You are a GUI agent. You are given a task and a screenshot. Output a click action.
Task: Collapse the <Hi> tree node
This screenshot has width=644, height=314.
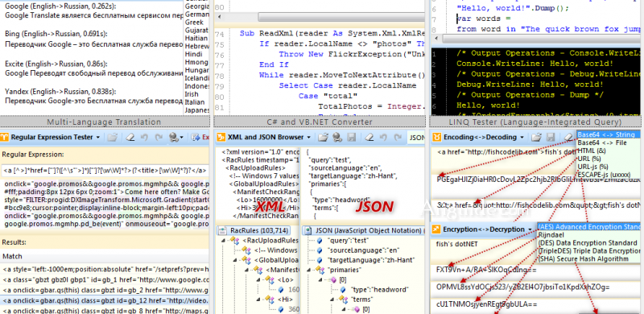coord(258,300)
